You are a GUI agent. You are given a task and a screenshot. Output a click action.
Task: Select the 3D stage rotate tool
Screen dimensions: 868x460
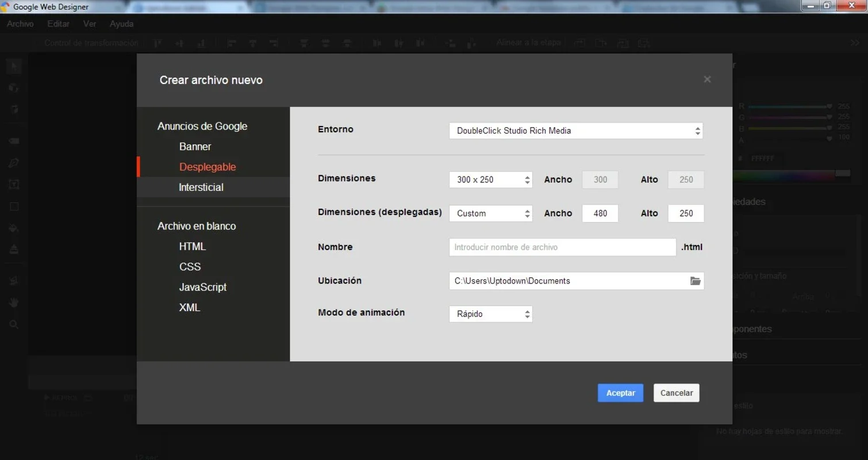[x=14, y=109]
